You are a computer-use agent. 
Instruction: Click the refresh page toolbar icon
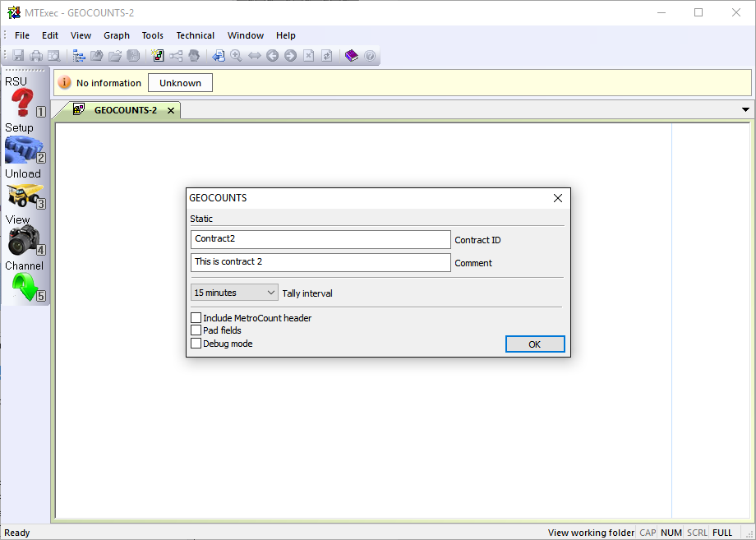pyautogui.click(x=326, y=56)
